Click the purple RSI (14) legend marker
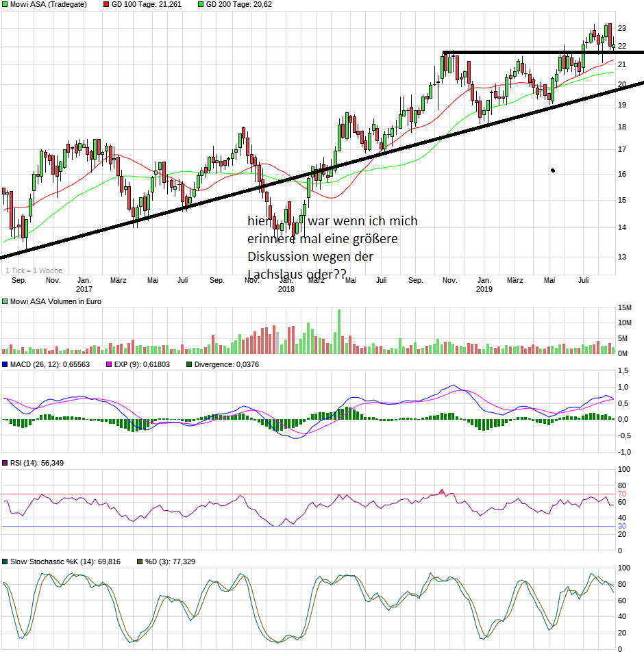Image resolution: width=644 pixels, height=656 pixels. point(5,464)
